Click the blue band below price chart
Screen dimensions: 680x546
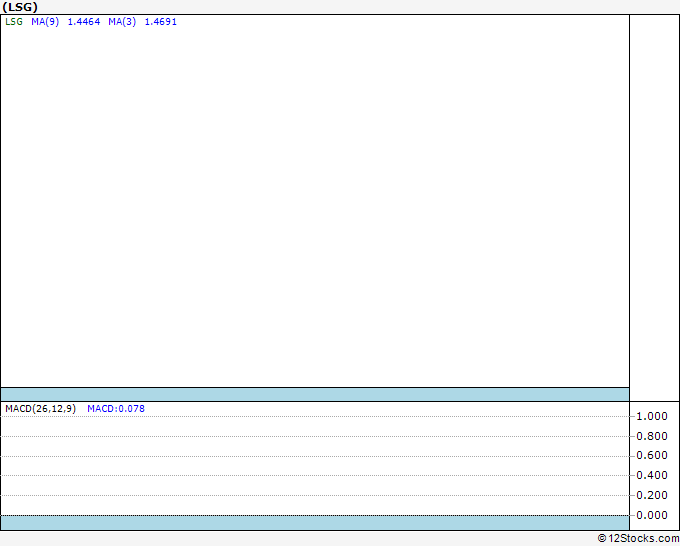pyautogui.click(x=315, y=394)
